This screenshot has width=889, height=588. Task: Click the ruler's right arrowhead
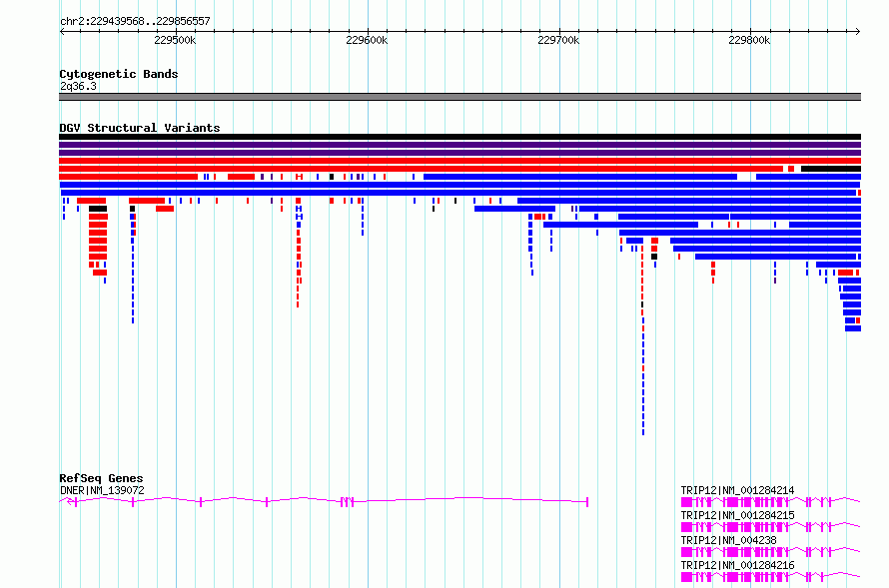858,32
